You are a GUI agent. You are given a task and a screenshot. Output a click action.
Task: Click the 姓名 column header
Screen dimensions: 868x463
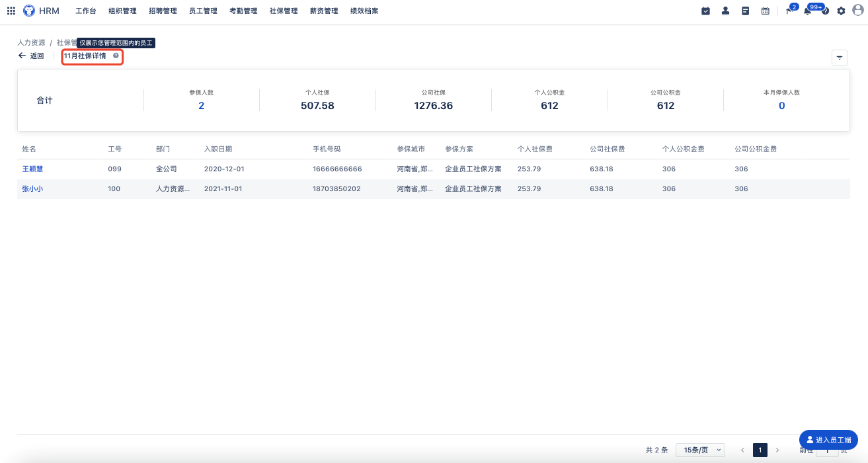[29, 149]
